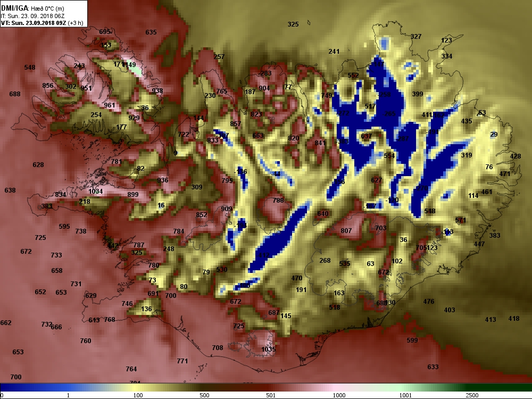Click the map value '435'
This screenshot has width=532, height=399.
coord(467,121)
